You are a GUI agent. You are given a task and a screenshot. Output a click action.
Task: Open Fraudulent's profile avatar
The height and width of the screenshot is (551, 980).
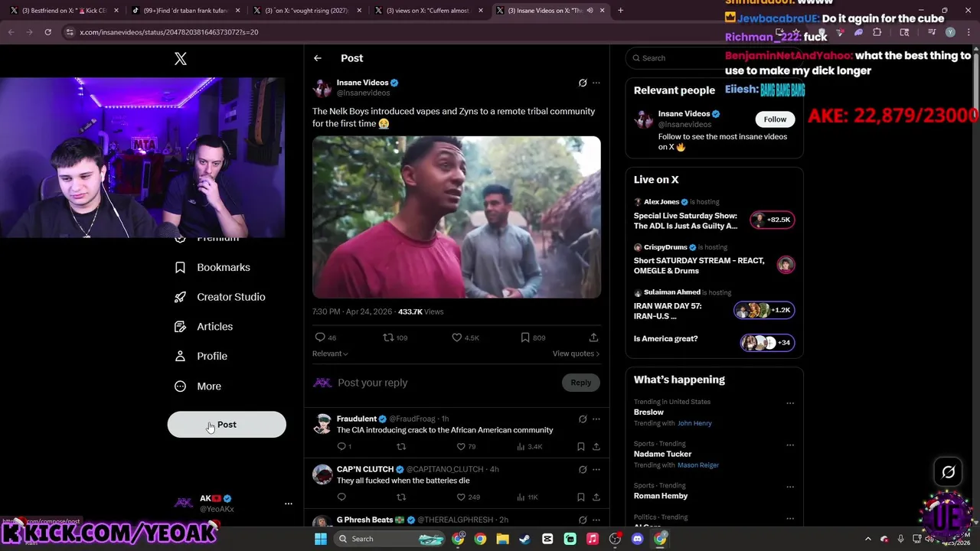[322, 424]
